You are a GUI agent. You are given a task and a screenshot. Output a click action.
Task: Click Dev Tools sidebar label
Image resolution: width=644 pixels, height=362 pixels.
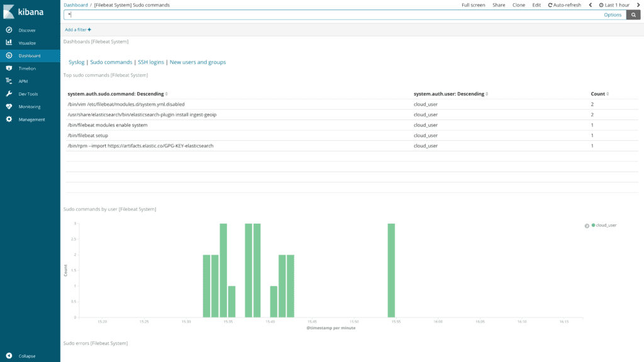pos(28,94)
